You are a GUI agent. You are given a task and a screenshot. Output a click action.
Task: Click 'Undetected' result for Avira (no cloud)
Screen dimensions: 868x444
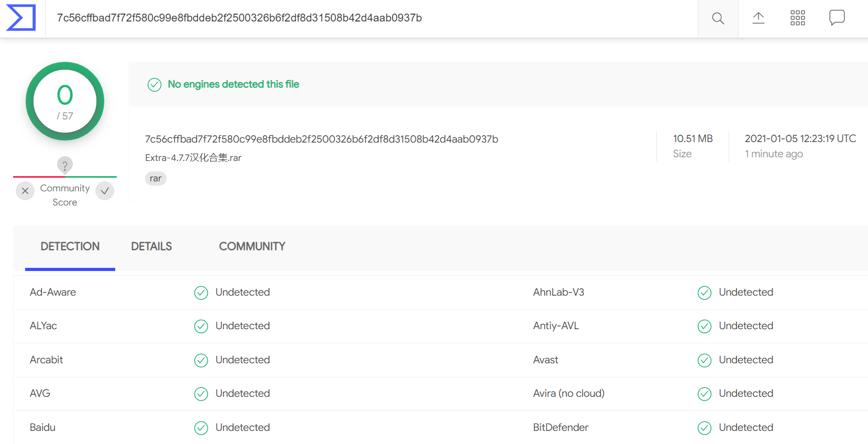tap(746, 393)
